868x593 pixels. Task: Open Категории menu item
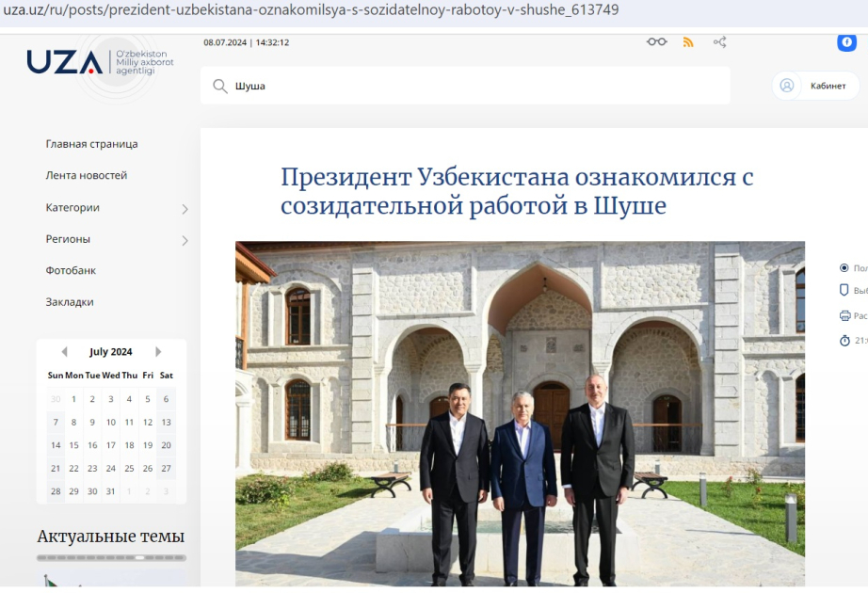72,208
